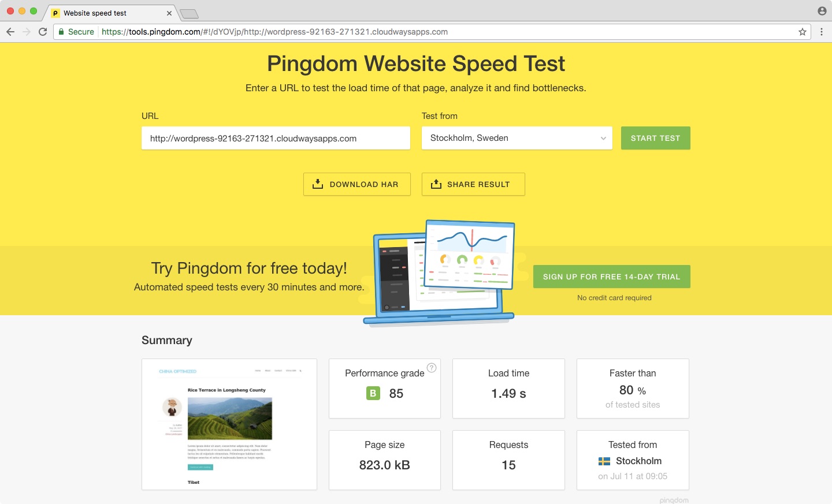The width and height of the screenshot is (832, 504).
Task: Click the browser back arrow
Action: click(x=10, y=32)
